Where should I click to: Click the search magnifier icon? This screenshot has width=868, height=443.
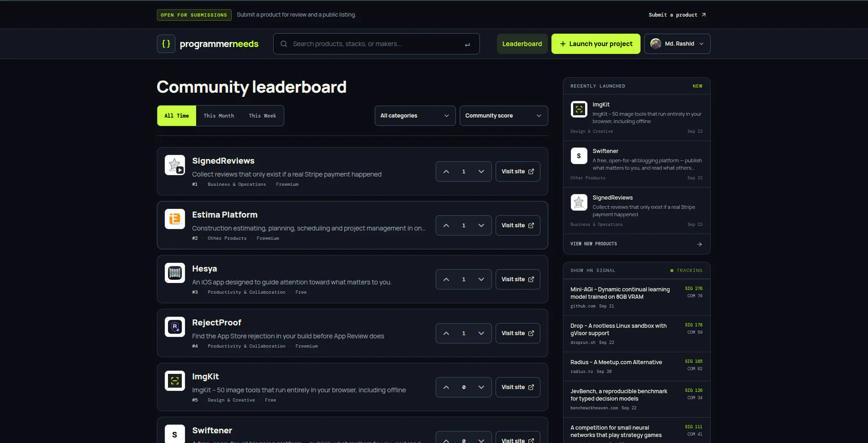(x=284, y=44)
